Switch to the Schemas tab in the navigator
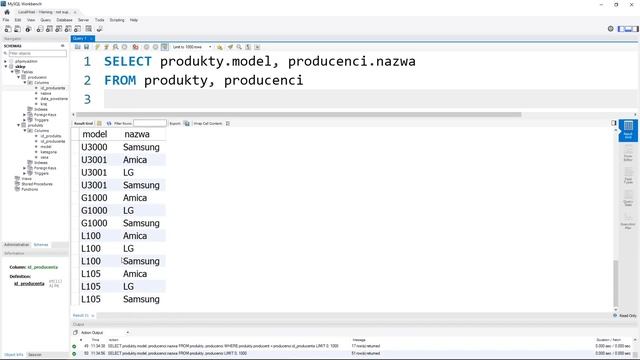The image size is (640, 360). point(41,244)
